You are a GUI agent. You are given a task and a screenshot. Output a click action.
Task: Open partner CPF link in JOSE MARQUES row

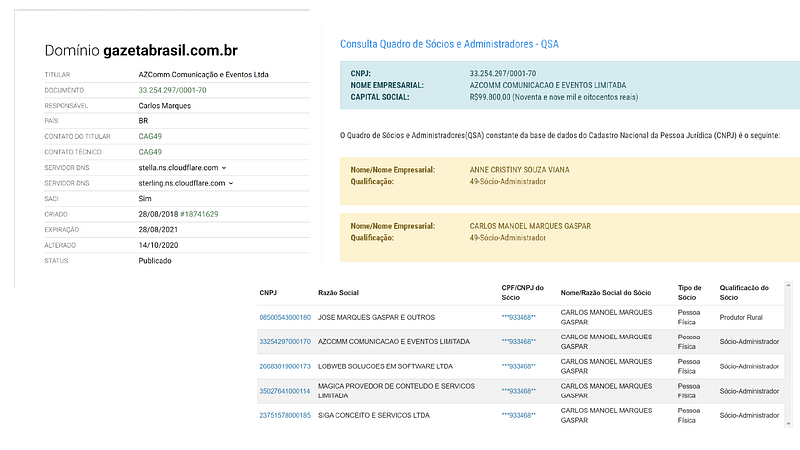click(518, 317)
